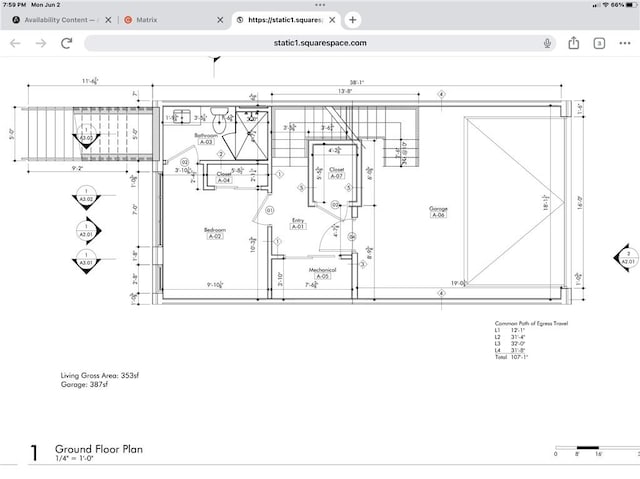
Task: Open the tab switcher showing 3 tabs
Action: 599,43
